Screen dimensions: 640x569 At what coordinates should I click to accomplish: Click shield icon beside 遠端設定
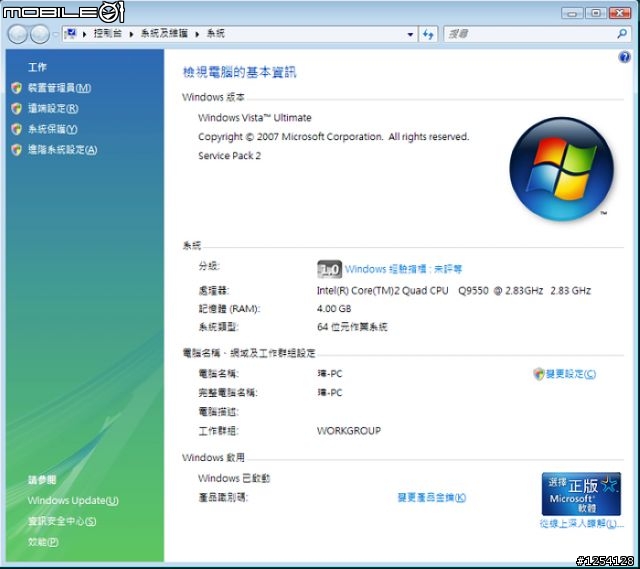17,109
